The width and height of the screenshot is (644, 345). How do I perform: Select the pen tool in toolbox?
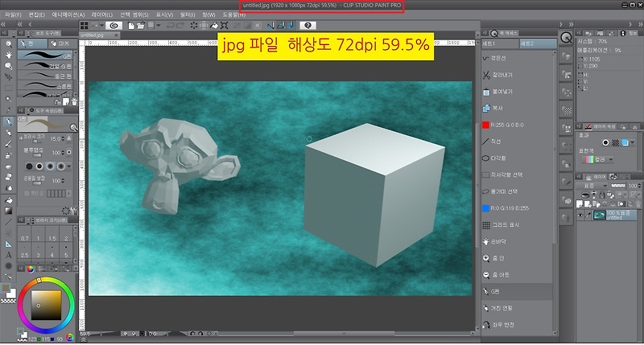click(x=8, y=122)
